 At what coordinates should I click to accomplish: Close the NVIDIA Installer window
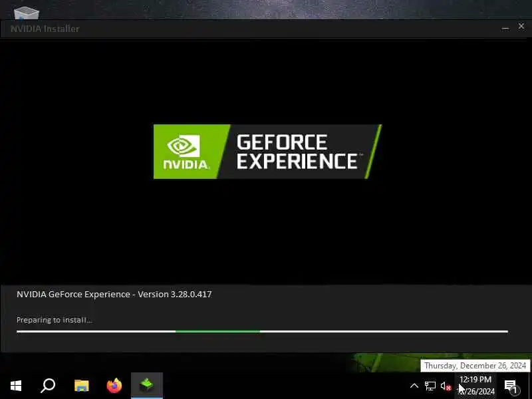[x=521, y=27]
